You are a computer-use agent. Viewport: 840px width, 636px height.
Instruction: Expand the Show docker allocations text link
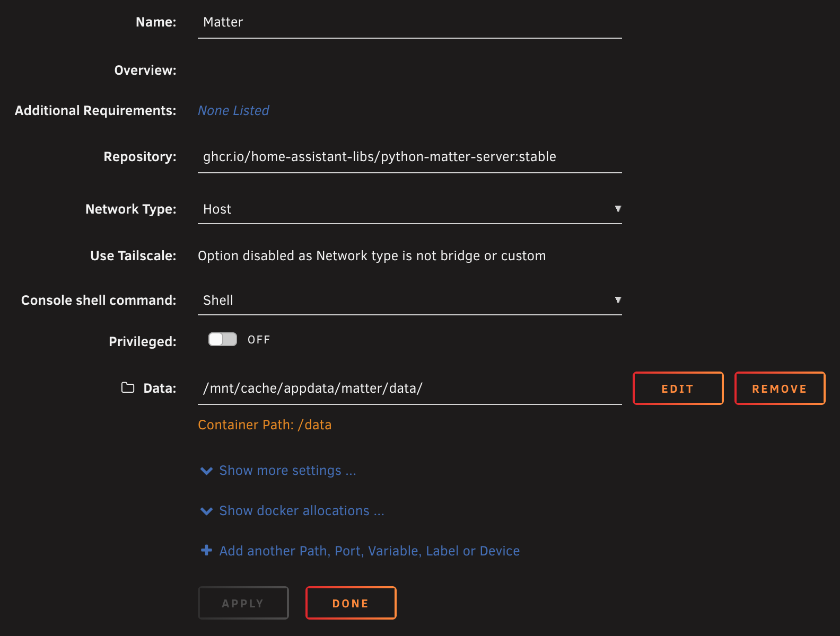301,511
